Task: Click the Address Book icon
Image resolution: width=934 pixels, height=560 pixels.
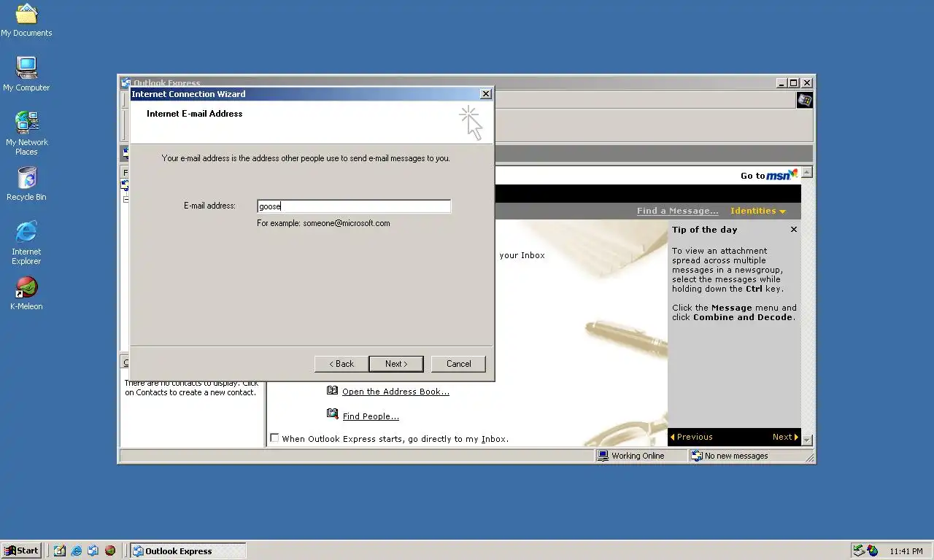Action: pyautogui.click(x=333, y=391)
